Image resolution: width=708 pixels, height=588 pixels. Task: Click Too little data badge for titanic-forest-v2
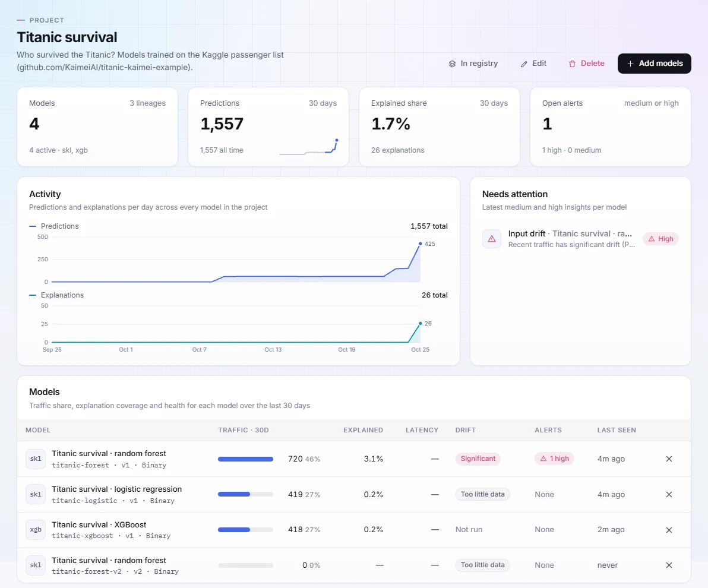coord(483,565)
